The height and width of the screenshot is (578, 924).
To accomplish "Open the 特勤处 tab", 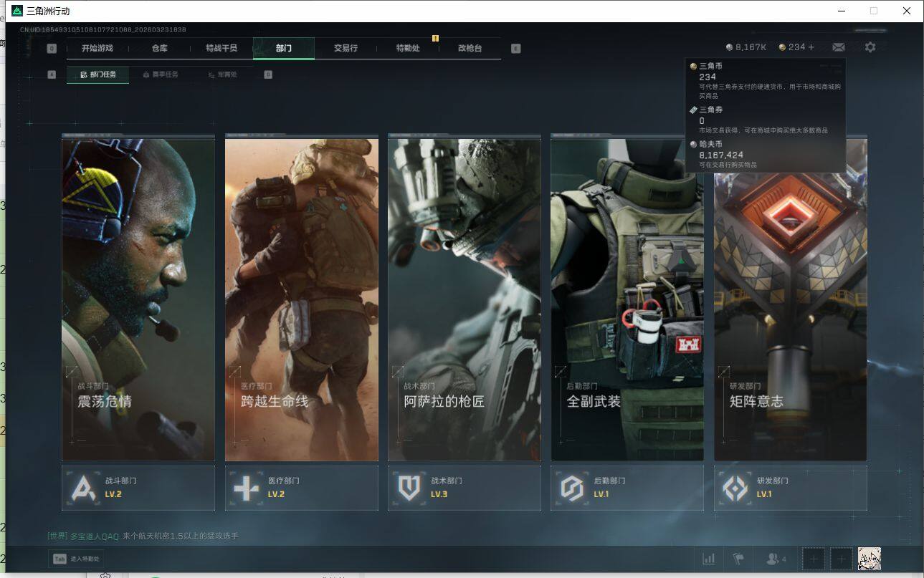I will pyautogui.click(x=408, y=48).
